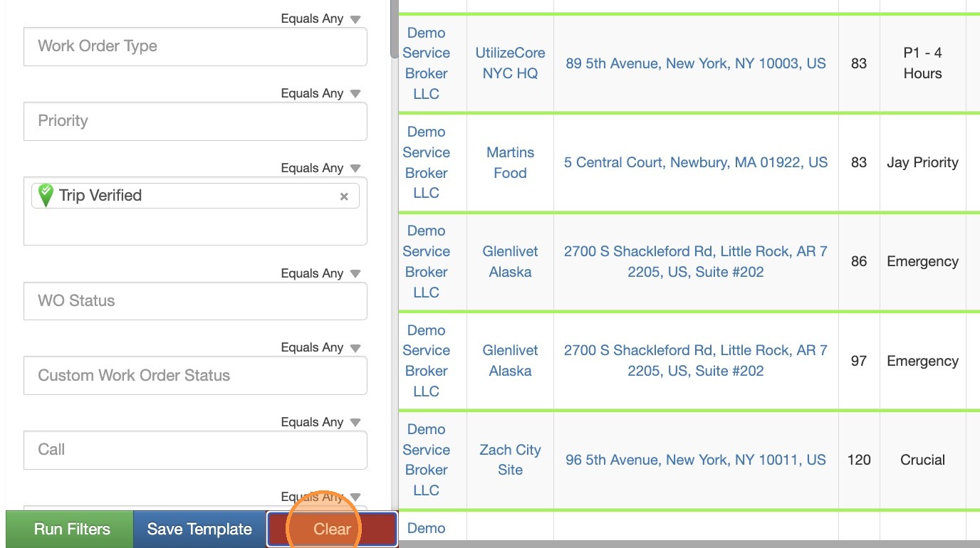Open Glenlivet Alaska link in row 86
This screenshot has width=980, height=548.
pos(510,261)
